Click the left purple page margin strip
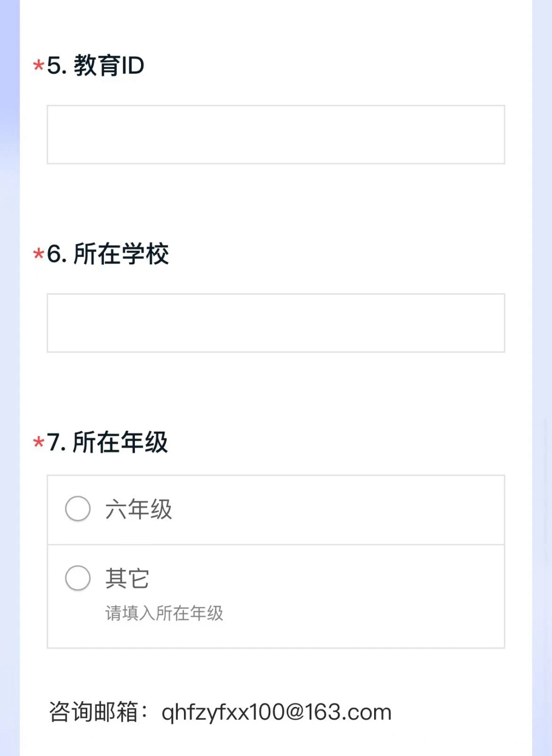The width and height of the screenshot is (552, 756). coord(10,378)
